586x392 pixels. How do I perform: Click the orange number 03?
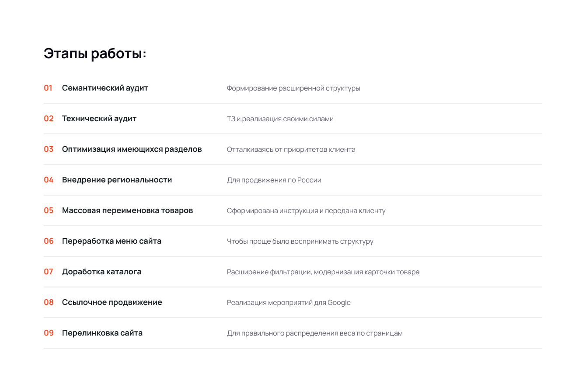49,149
